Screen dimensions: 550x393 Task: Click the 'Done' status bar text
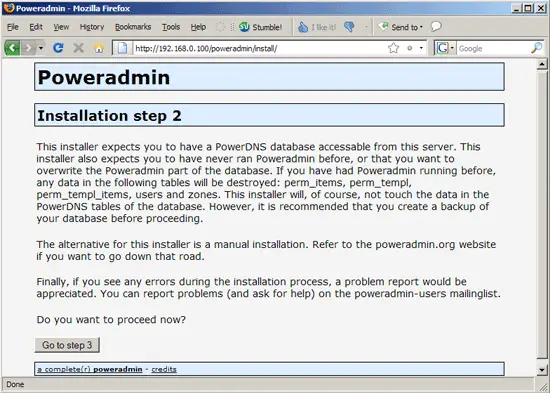[x=15, y=384]
